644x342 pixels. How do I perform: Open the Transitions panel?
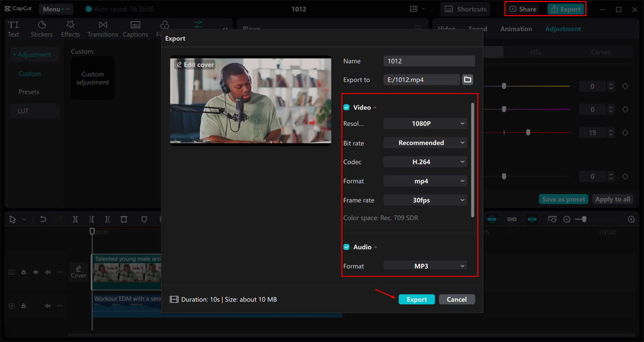tap(103, 29)
